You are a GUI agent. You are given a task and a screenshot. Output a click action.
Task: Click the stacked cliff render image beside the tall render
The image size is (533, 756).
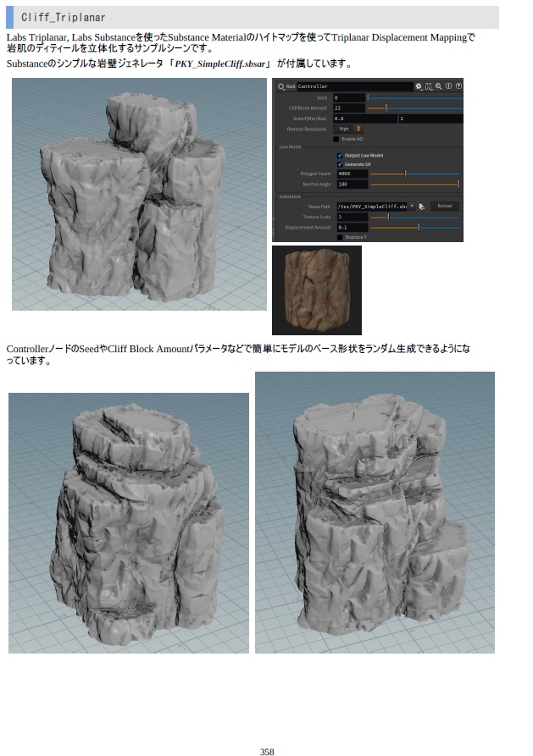129,523
